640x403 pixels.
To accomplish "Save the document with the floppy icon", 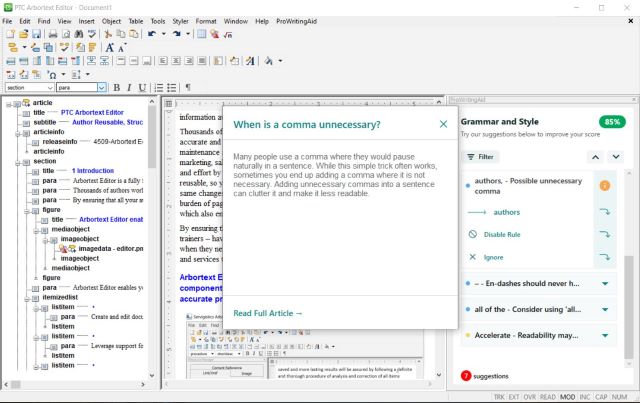I will pos(37,34).
